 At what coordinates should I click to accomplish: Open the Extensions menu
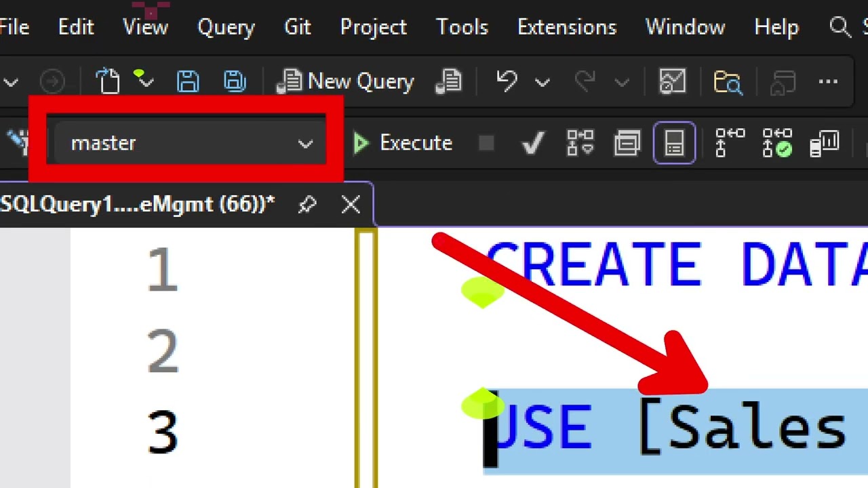pyautogui.click(x=567, y=27)
